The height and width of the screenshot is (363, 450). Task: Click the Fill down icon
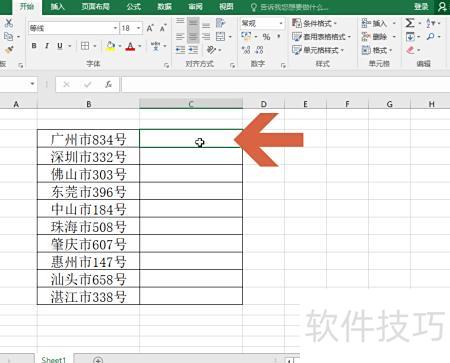410,37
